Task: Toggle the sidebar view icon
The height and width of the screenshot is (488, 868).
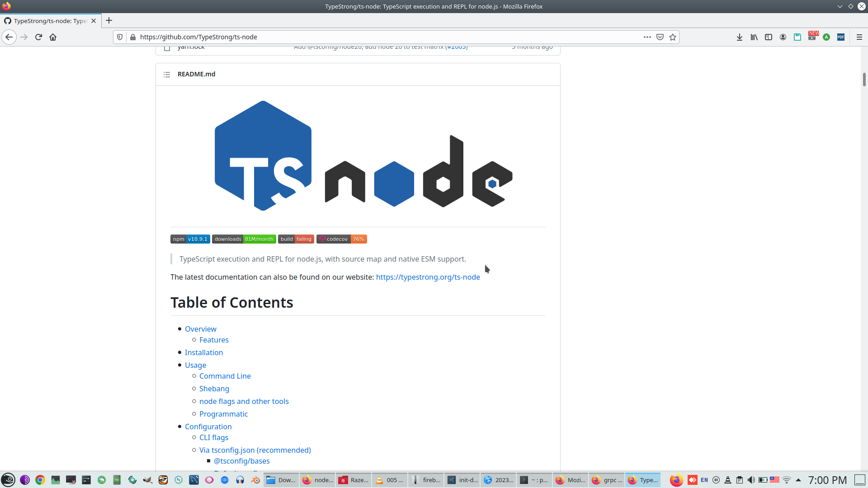Action: click(769, 37)
